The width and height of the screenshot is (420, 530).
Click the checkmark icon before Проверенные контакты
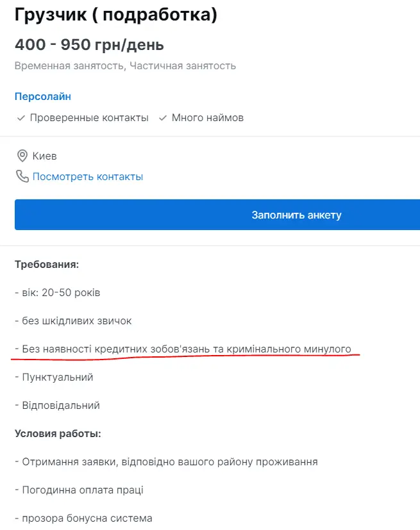coord(21,118)
